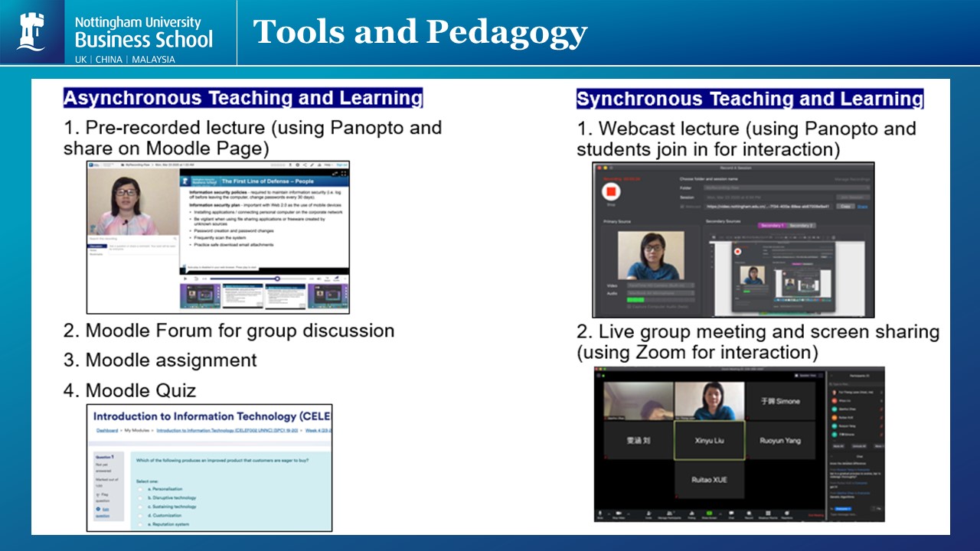The height and width of the screenshot is (551, 980).
Task: Click Stop Video camera icon in Zoom
Action: click(619, 513)
